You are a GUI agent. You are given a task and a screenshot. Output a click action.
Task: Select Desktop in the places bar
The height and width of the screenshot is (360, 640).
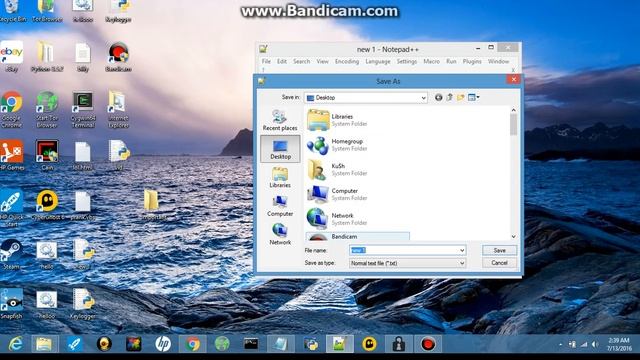[x=280, y=149]
